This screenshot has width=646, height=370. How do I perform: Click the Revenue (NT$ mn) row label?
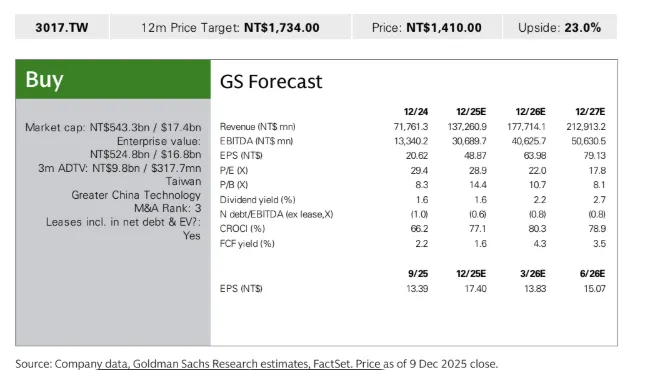pyautogui.click(x=257, y=126)
